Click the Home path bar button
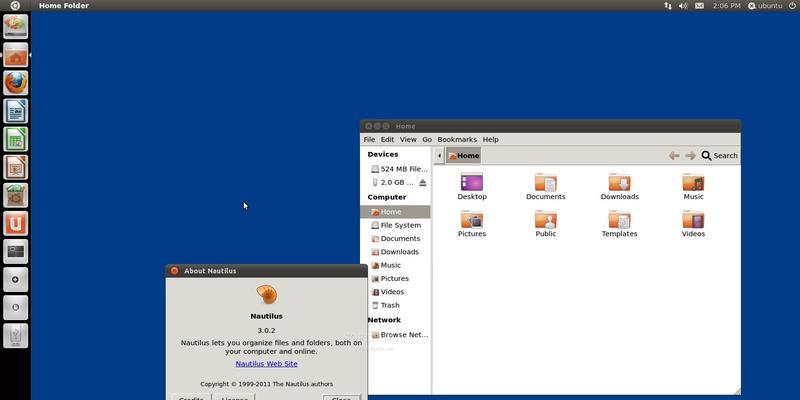Image resolution: width=800 pixels, height=400 pixels. click(x=463, y=156)
